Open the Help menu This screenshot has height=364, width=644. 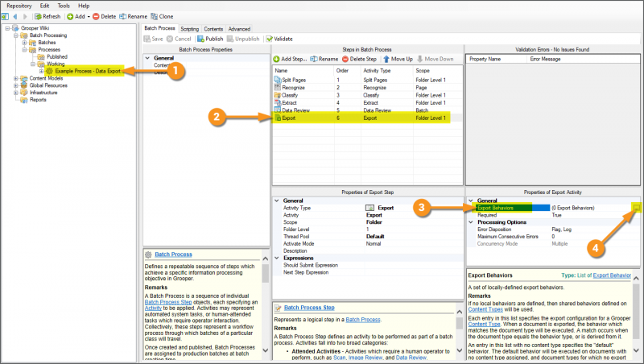pyautogui.click(x=84, y=6)
